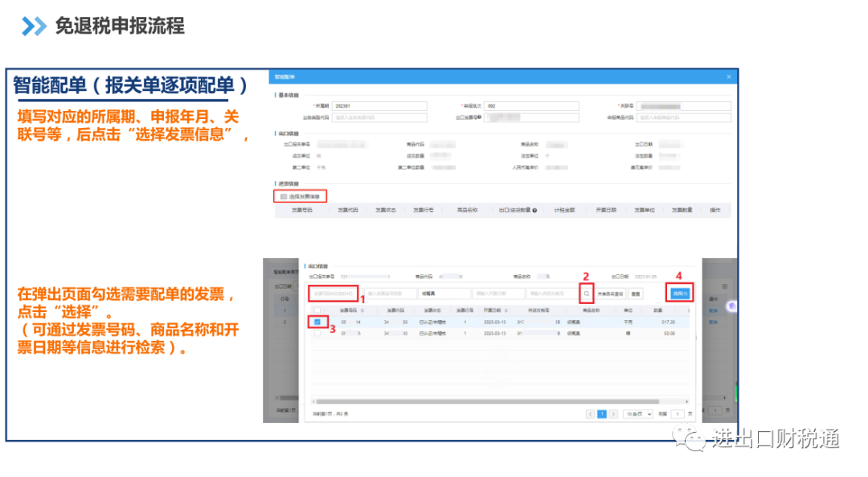Image resolution: width=868 pixels, height=477 pixels.
Task: Select page 1 in popup pagination
Action: point(602,413)
